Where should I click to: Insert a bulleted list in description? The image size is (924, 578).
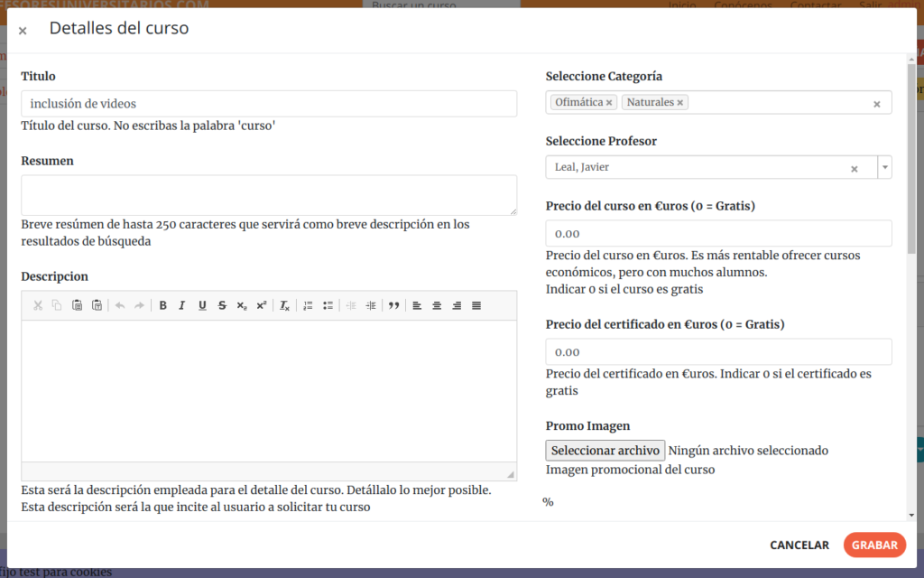point(328,305)
